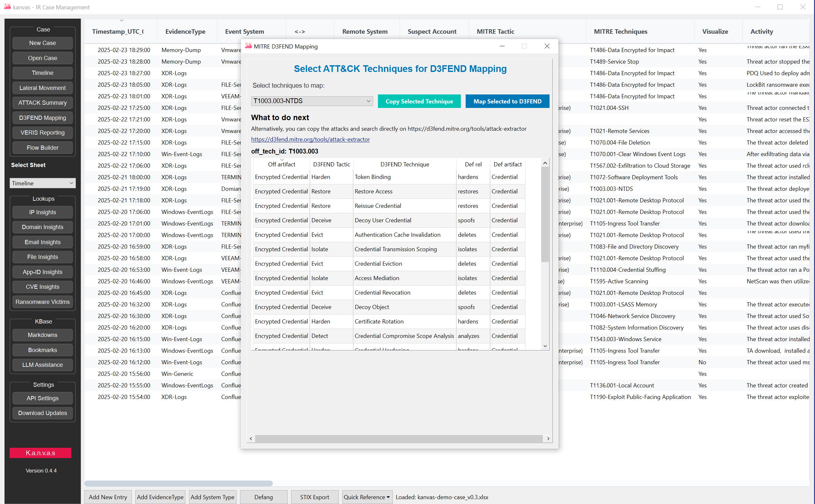Maximize the main kanvas window
This screenshot has width=815, height=504.
click(x=780, y=7)
